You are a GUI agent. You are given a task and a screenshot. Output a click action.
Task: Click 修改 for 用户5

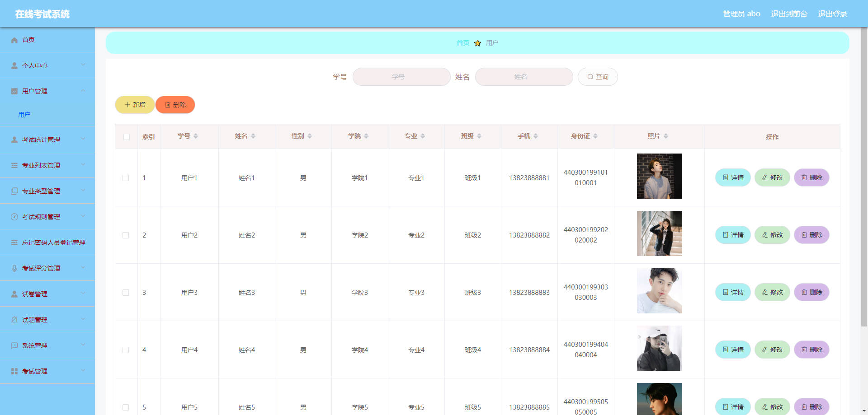click(x=772, y=407)
